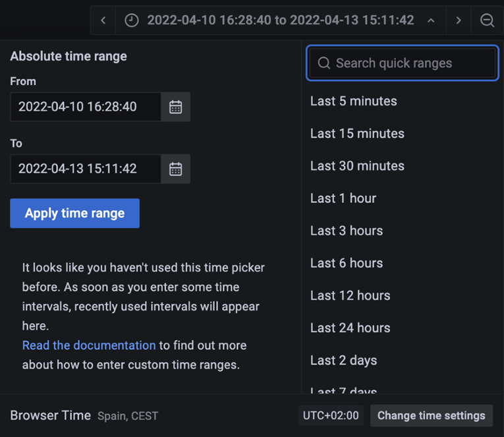Apply time range button
Image resolution: width=504 pixels, height=437 pixels.
[x=75, y=213]
